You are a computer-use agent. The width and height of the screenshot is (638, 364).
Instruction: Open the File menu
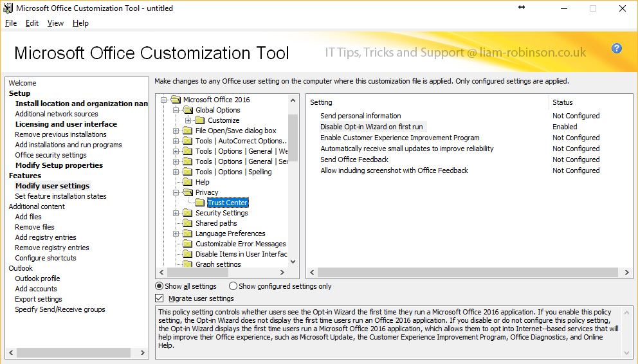11,23
